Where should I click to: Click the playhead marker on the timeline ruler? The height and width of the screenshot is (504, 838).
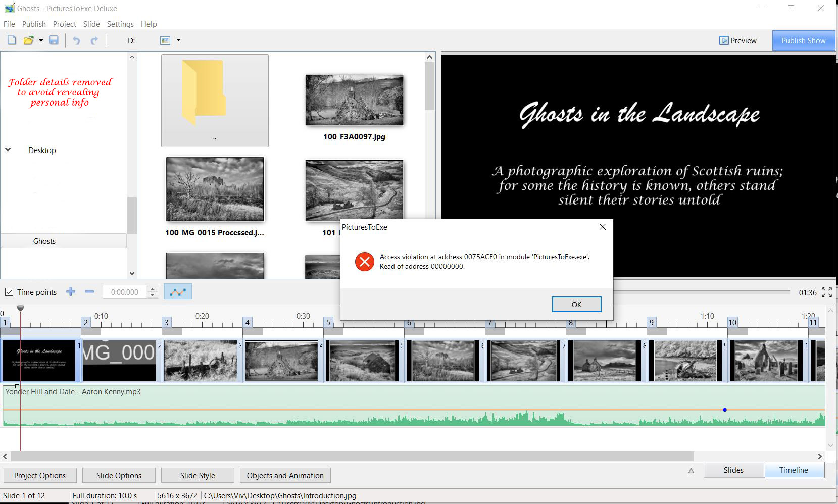pos(20,308)
